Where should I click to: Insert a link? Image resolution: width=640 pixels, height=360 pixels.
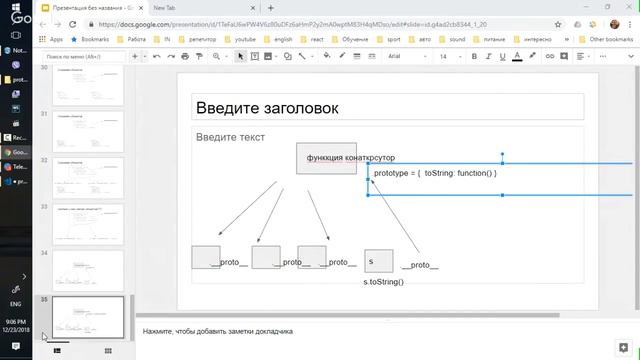[550, 56]
